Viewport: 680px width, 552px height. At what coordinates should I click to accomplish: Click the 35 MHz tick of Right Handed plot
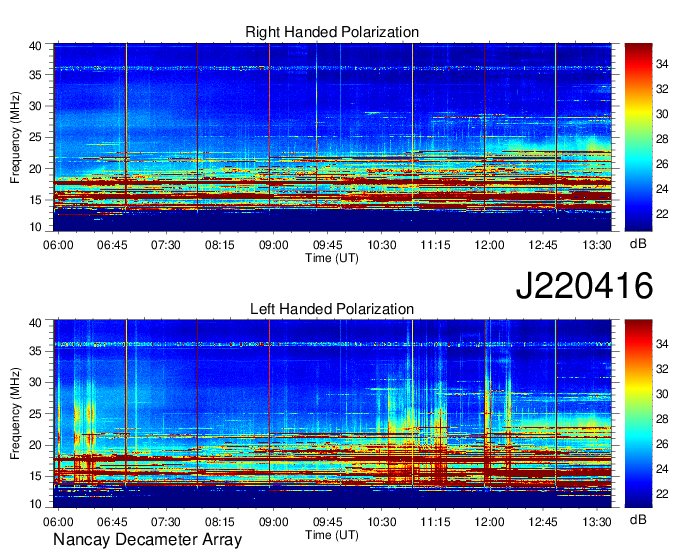[x=35, y=75]
